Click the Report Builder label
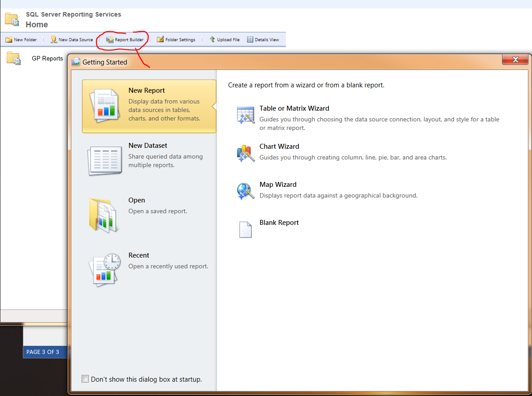The width and height of the screenshot is (532, 396). (x=129, y=40)
